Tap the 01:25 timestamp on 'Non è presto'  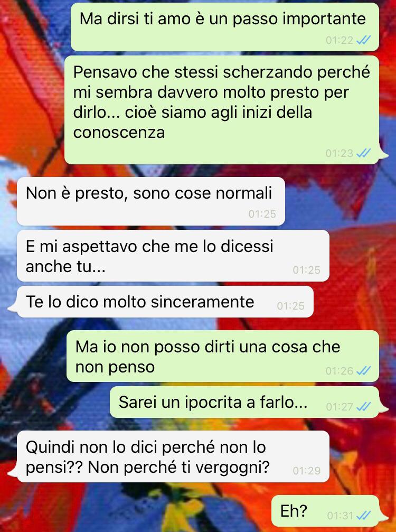click(x=262, y=214)
